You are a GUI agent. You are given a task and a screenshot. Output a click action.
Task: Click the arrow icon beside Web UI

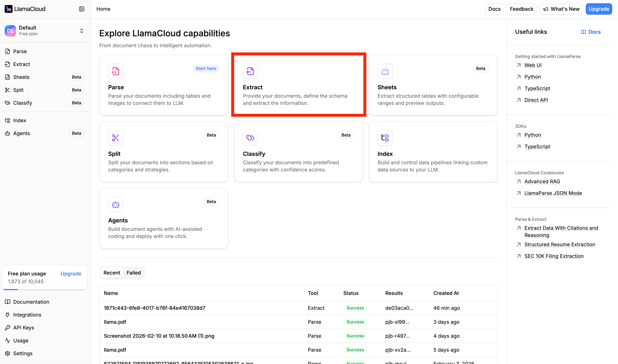tap(519, 65)
